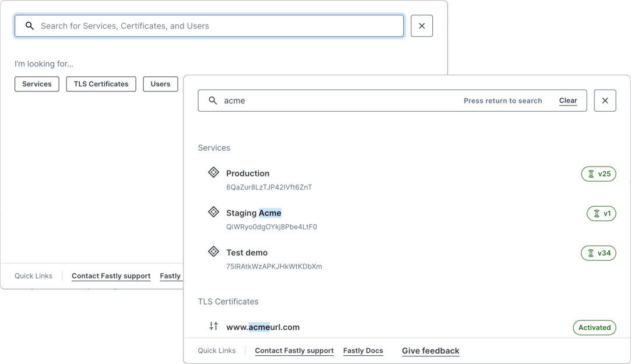
Task: Click the v34 version badge on Test demo
Action: 598,253
